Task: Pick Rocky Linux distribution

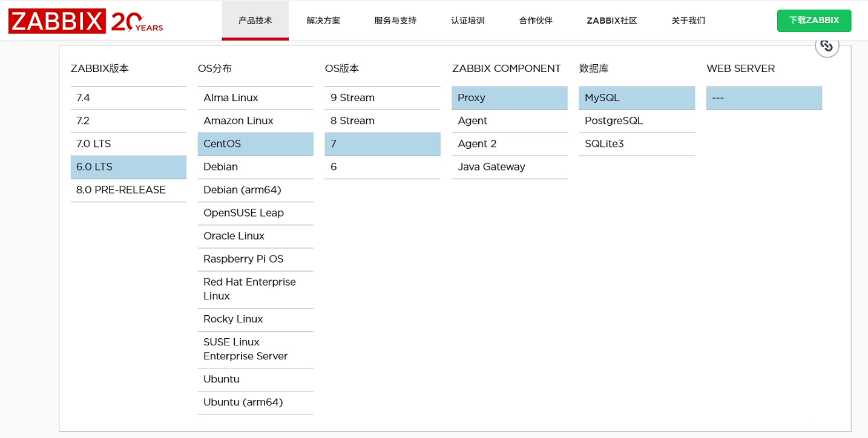Action: (x=255, y=319)
